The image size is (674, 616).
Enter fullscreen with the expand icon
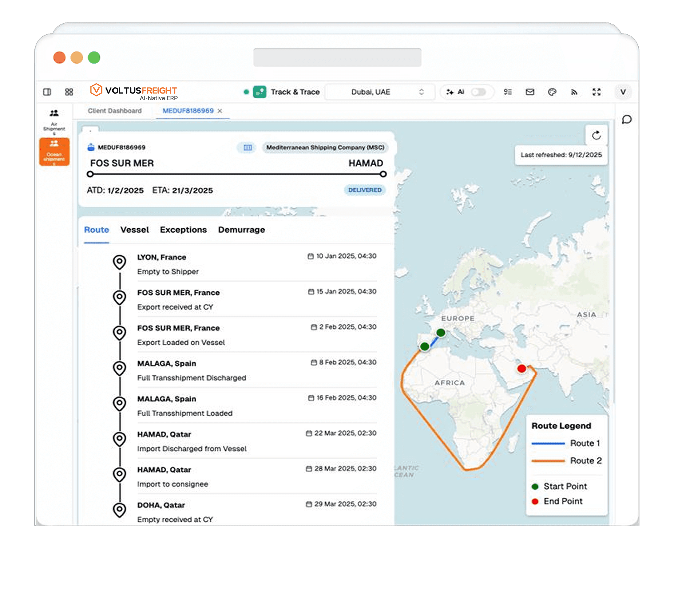(x=596, y=92)
